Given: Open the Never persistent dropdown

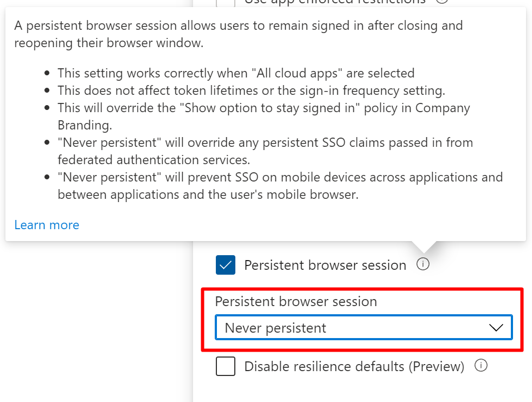Looking at the screenshot, I should 363,328.
